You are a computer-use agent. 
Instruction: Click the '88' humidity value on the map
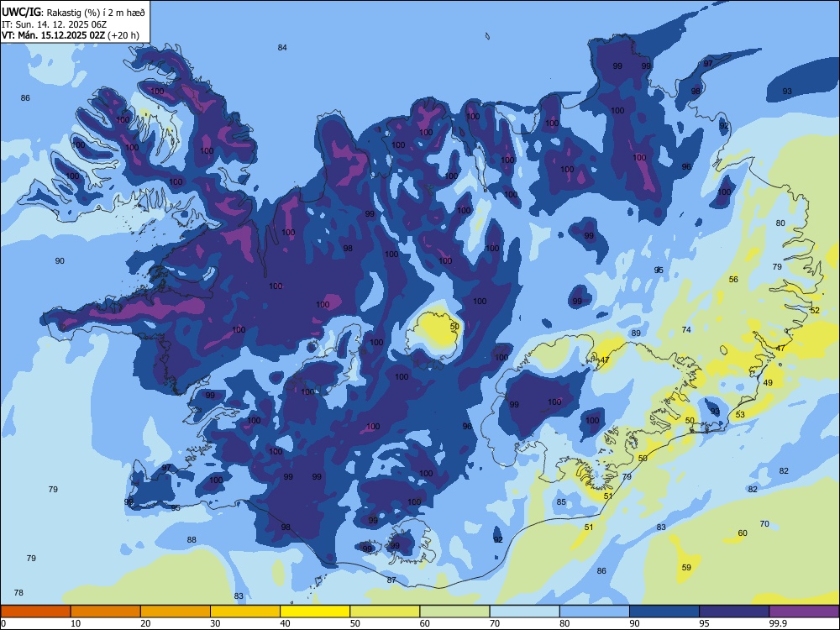(192, 539)
